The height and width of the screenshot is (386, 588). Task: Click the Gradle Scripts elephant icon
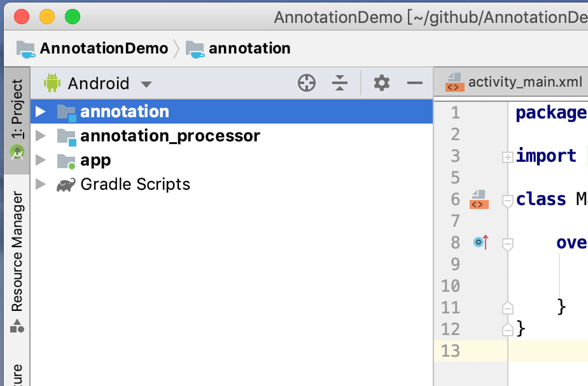coord(66,185)
